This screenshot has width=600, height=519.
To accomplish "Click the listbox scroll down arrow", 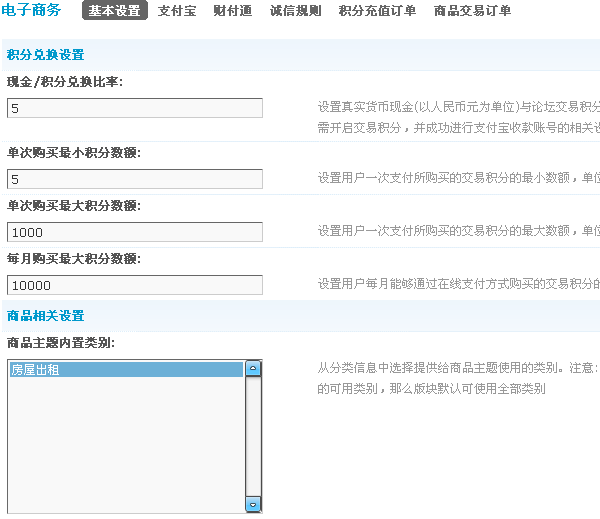I will (253, 504).
